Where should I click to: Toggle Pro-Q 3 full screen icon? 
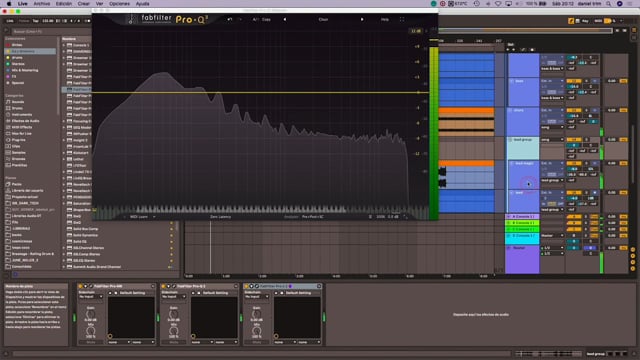click(x=402, y=19)
